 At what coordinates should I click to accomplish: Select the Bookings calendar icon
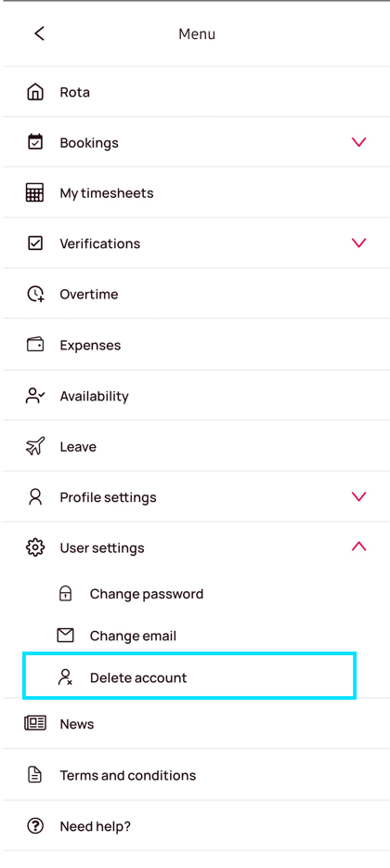pos(35,142)
